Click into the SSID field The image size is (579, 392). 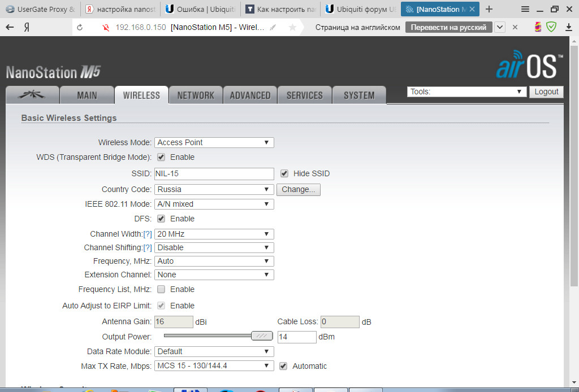(214, 174)
